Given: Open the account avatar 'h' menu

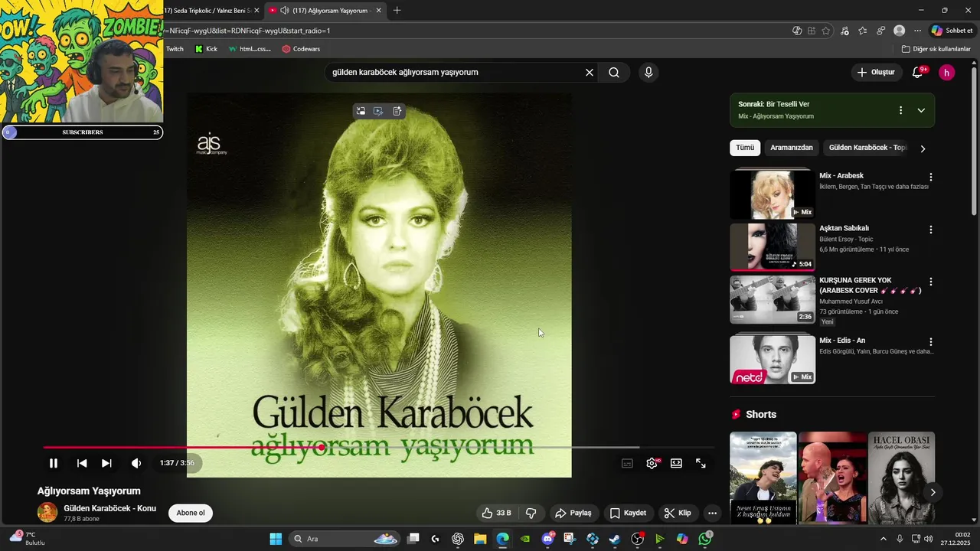Looking at the screenshot, I should point(947,73).
